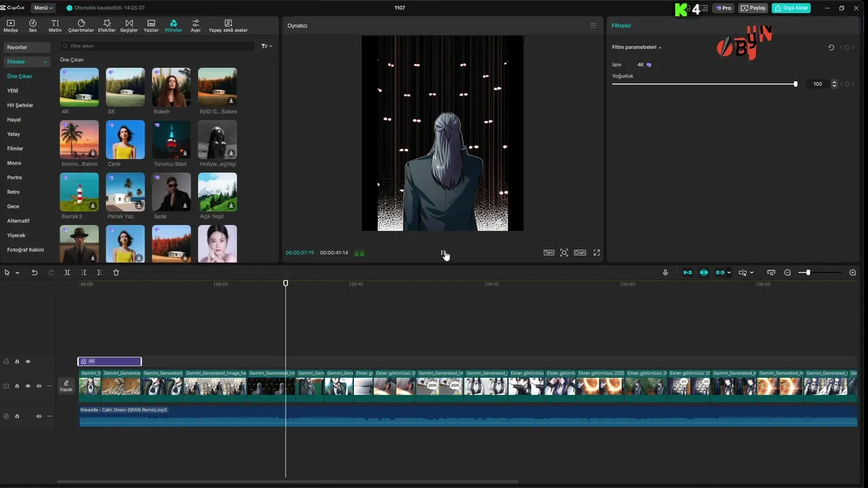
Task: Choose the Bokeh filter thumbnail
Action: [x=172, y=87]
